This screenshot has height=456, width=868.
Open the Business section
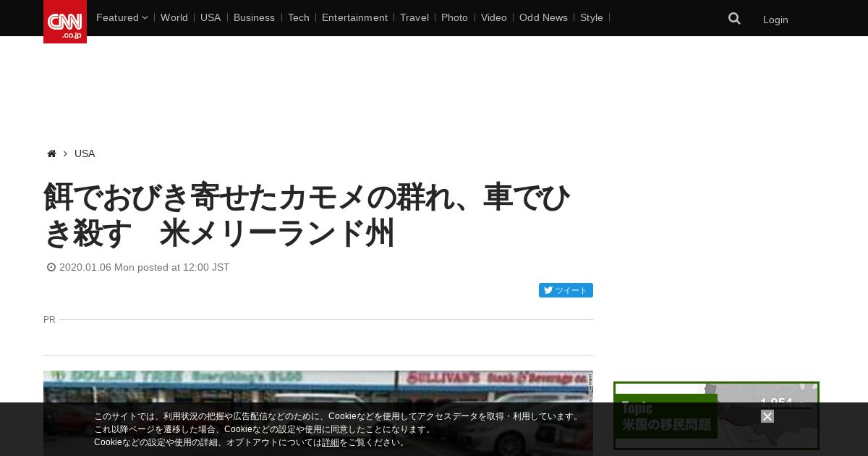pyautogui.click(x=254, y=17)
